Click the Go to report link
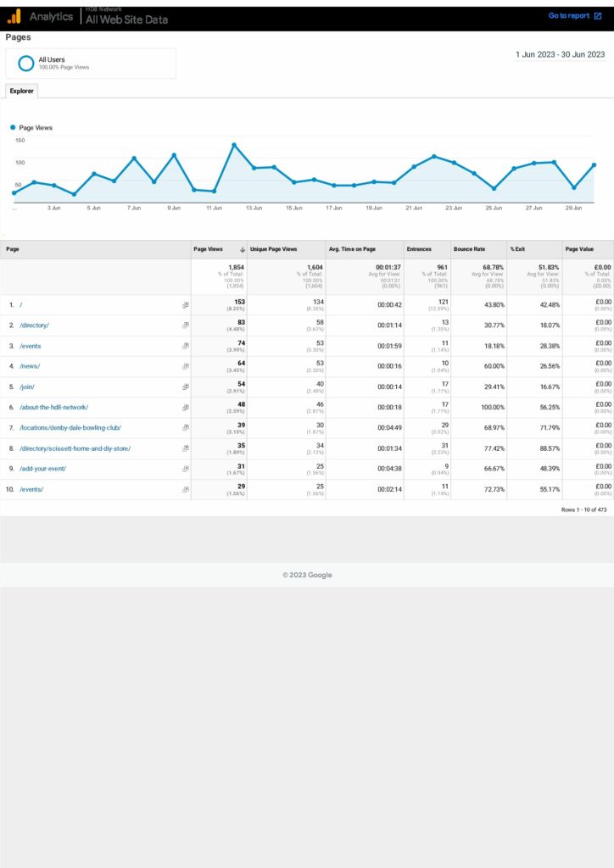Image resolution: width=614 pixels, height=868 pixels. pyautogui.click(x=568, y=16)
